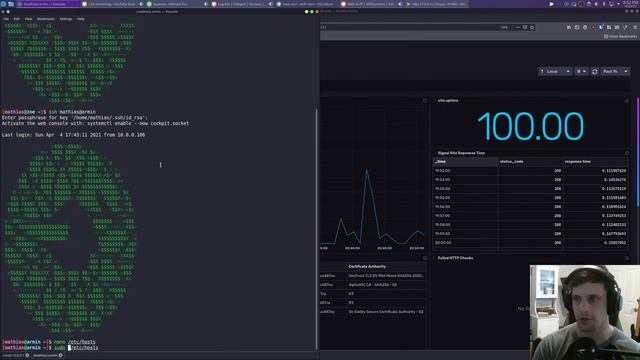Open the File menu in Konsole
Screen dimensions: 640x360
[x=6, y=19]
